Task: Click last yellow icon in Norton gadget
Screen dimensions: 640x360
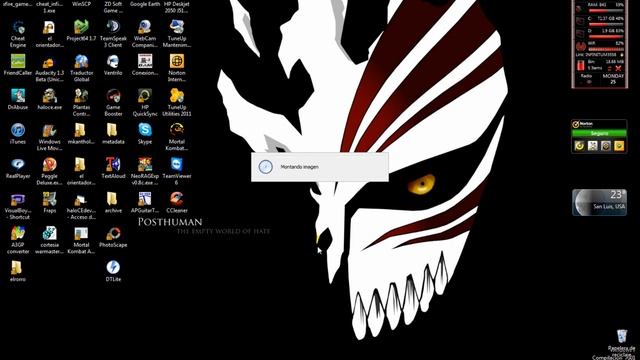Action: (619, 145)
